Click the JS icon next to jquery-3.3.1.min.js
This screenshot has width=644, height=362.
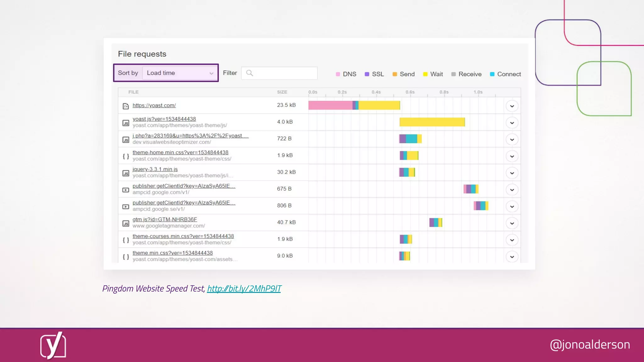[126, 173]
